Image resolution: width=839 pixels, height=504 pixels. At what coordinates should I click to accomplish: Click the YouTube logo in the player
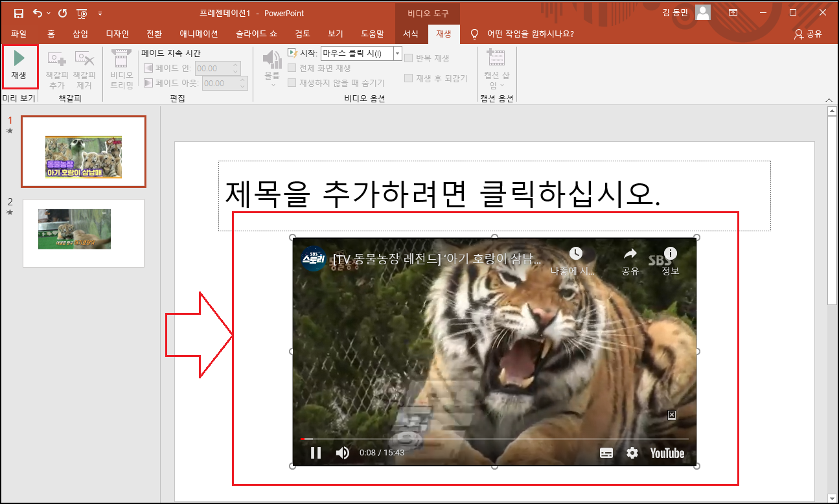point(667,453)
